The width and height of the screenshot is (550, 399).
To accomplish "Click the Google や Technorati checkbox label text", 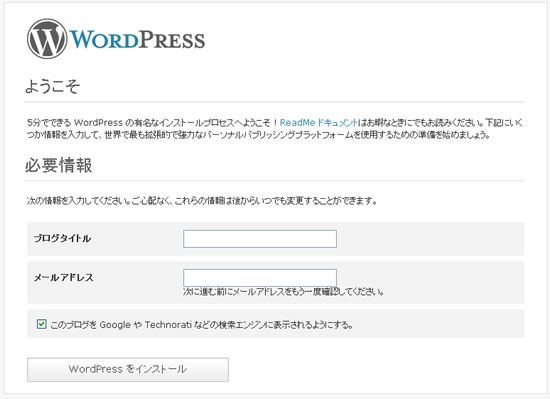I will coord(202,325).
